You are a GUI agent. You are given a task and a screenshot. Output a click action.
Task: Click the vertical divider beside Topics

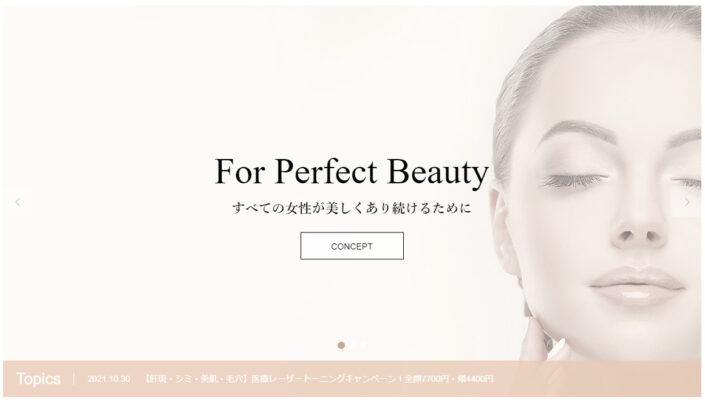click(74, 378)
